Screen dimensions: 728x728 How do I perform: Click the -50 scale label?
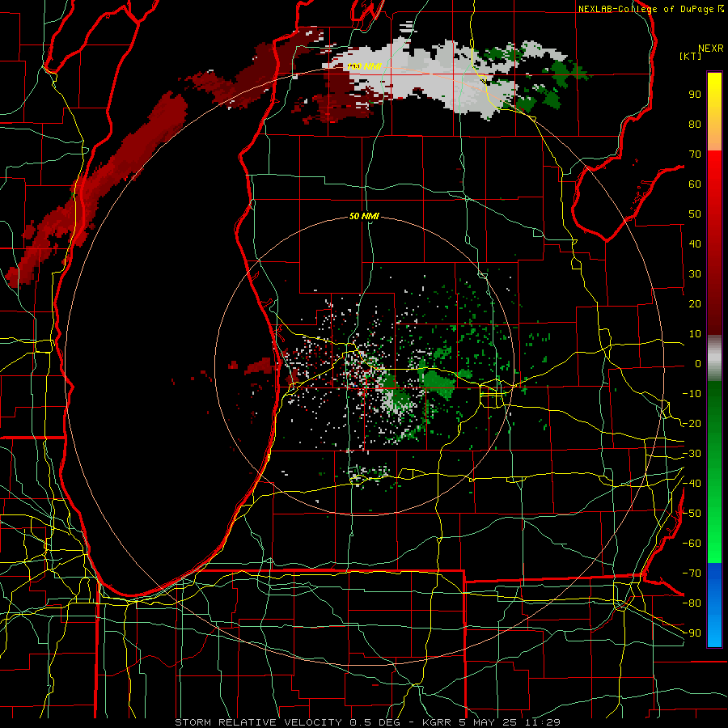click(692, 514)
